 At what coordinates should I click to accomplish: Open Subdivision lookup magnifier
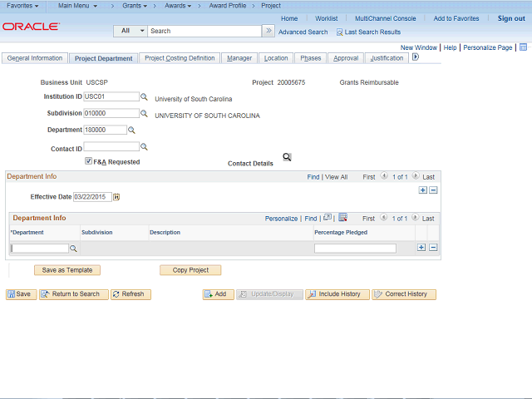click(x=144, y=113)
